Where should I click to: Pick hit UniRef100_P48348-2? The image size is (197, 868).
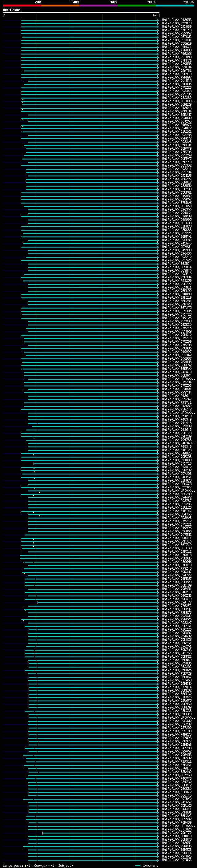179,443
